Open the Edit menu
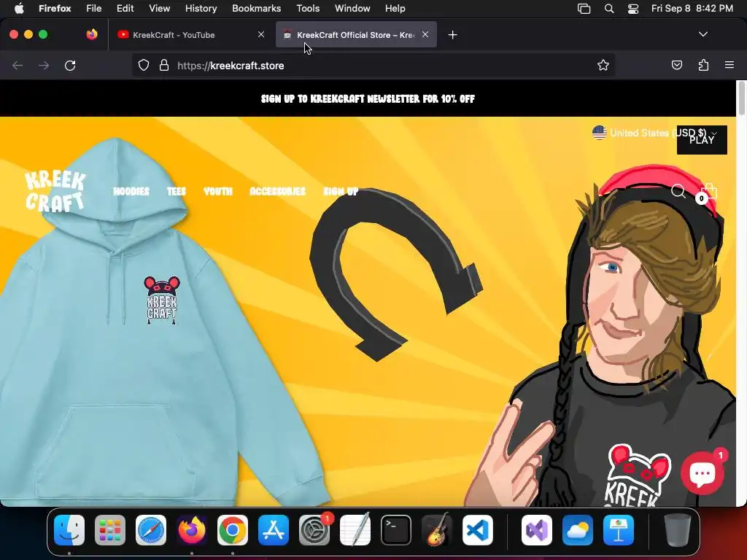The width and height of the screenshot is (747, 560). pyautogui.click(x=125, y=9)
